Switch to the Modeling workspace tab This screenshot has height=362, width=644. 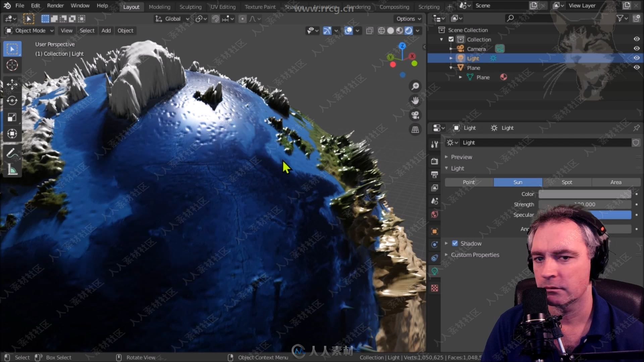(x=159, y=7)
